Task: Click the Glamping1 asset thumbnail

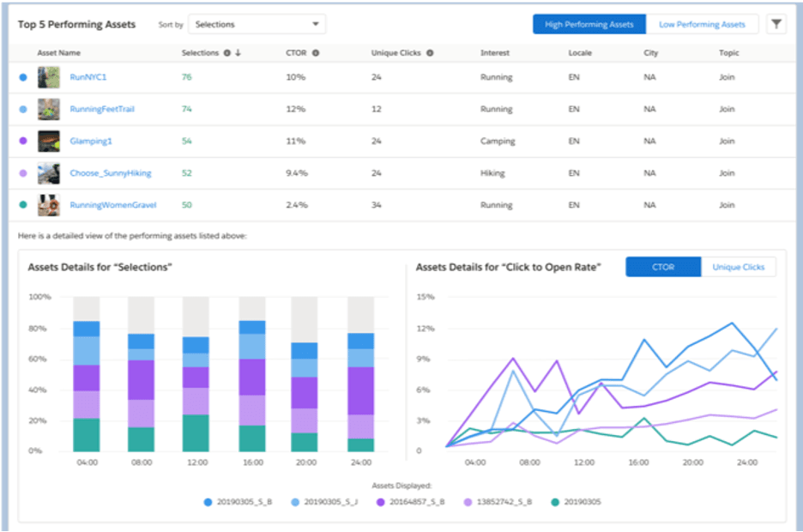Action: (x=48, y=141)
